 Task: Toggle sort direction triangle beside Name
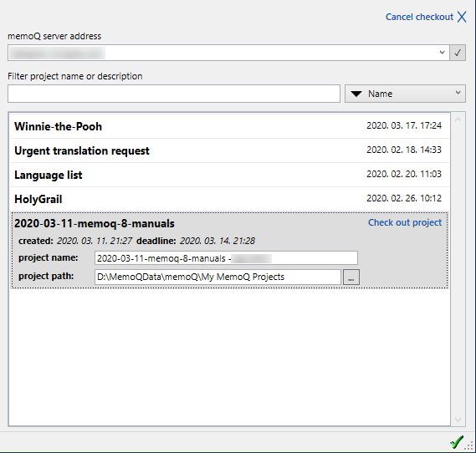[356, 94]
